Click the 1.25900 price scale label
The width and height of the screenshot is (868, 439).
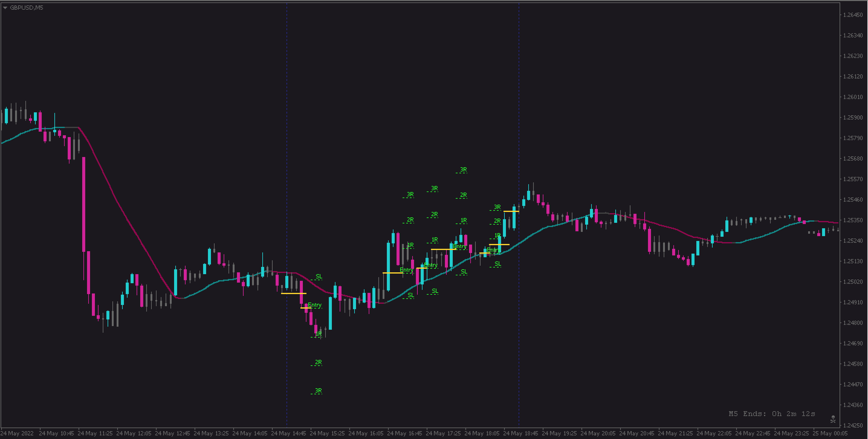point(853,117)
